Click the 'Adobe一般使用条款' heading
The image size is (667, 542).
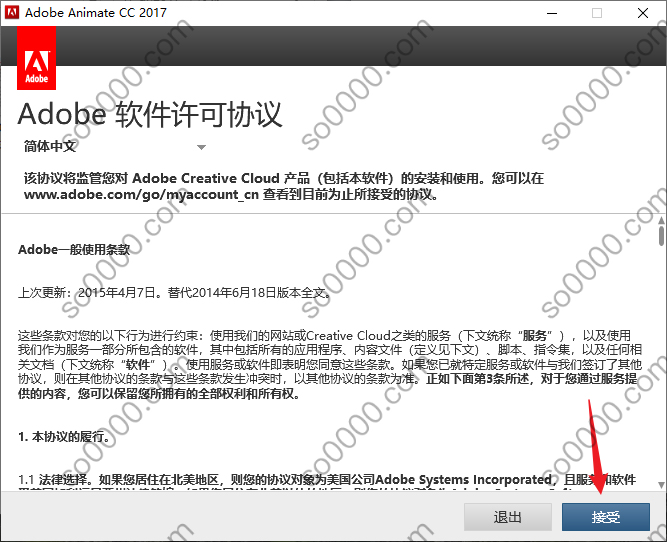(x=74, y=249)
